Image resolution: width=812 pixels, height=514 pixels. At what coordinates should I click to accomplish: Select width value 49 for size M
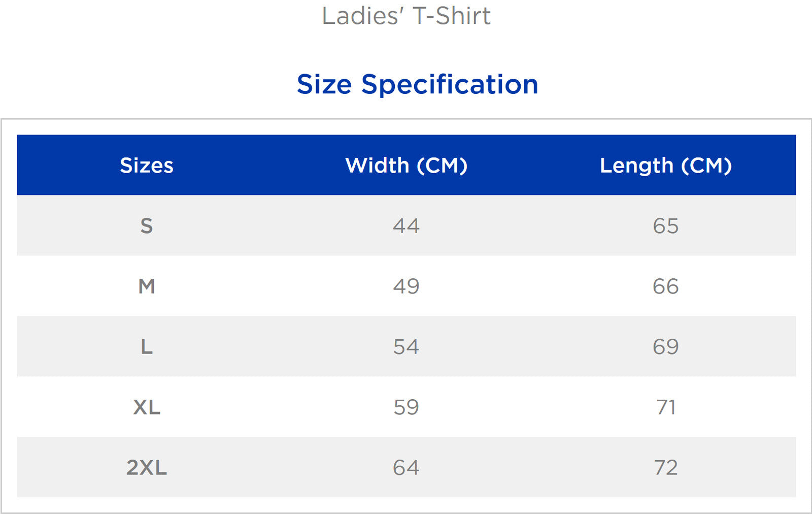406,286
